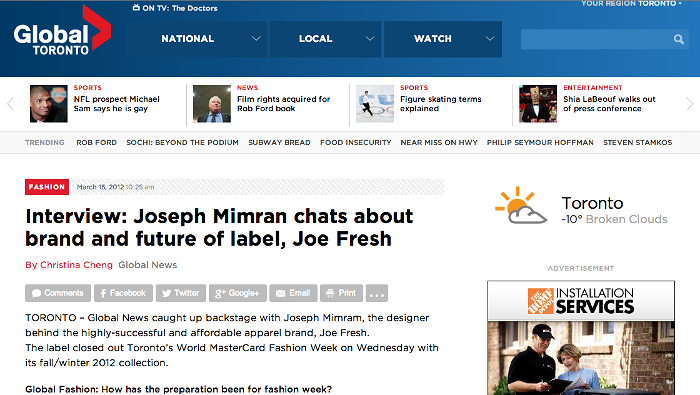Open the Rob Ford book story thumbnail

(212, 104)
